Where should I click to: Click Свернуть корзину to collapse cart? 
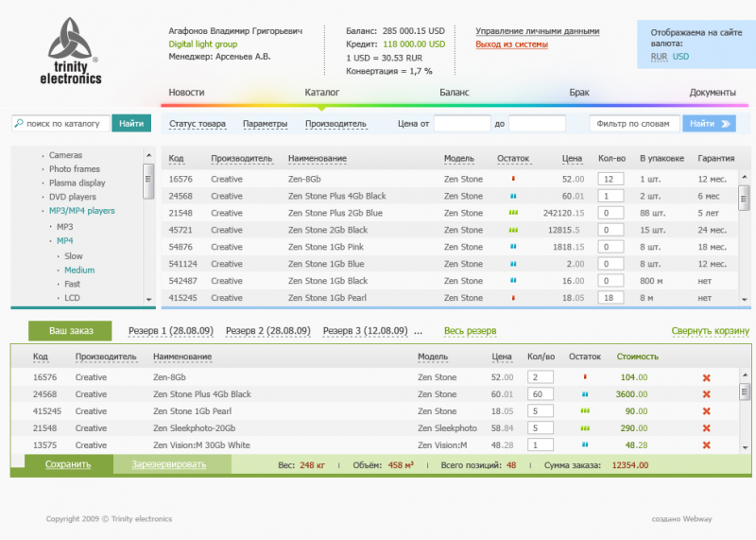pos(711,331)
